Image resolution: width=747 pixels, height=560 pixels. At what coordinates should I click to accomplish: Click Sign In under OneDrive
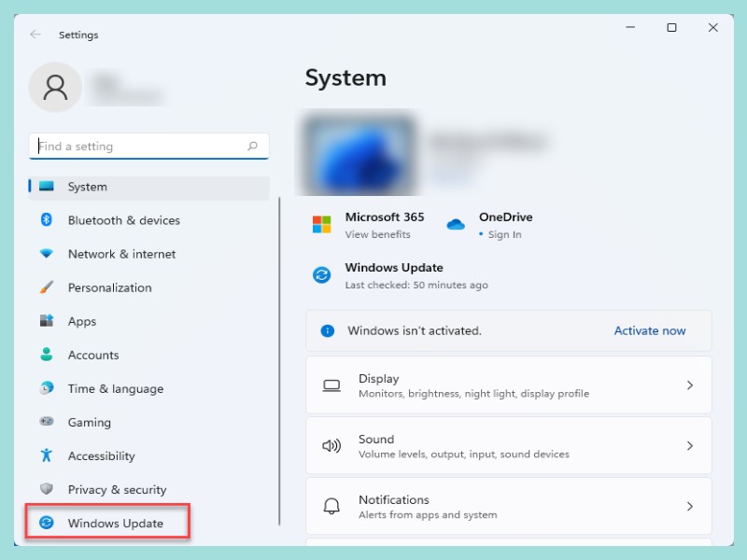pyautogui.click(x=504, y=234)
